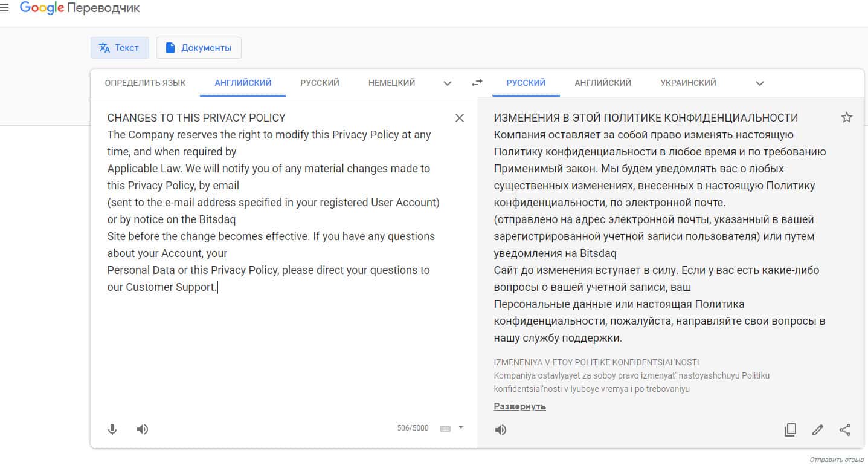Click into the English source text box
The width and height of the screenshot is (868, 468).
272,351
